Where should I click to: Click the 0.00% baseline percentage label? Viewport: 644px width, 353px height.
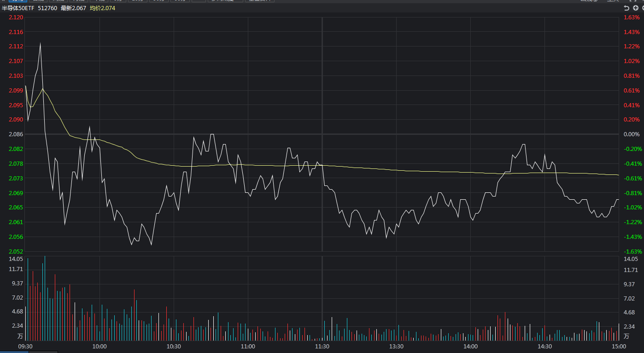pyautogui.click(x=631, y=134)
